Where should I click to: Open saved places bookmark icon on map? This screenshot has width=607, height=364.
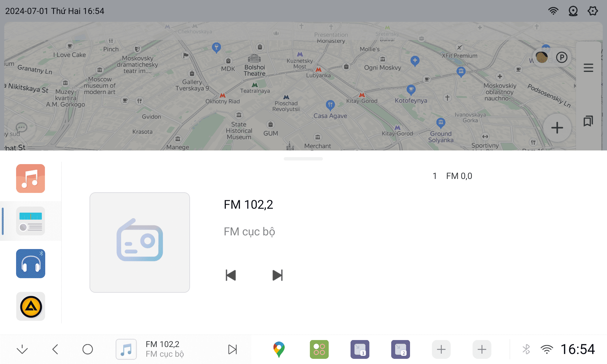(588, 121)
